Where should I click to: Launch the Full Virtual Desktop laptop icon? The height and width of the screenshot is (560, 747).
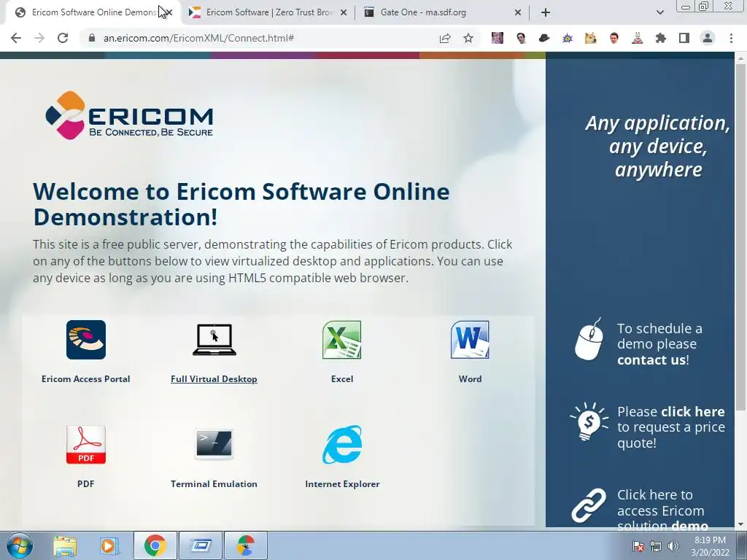coord(214,340)
